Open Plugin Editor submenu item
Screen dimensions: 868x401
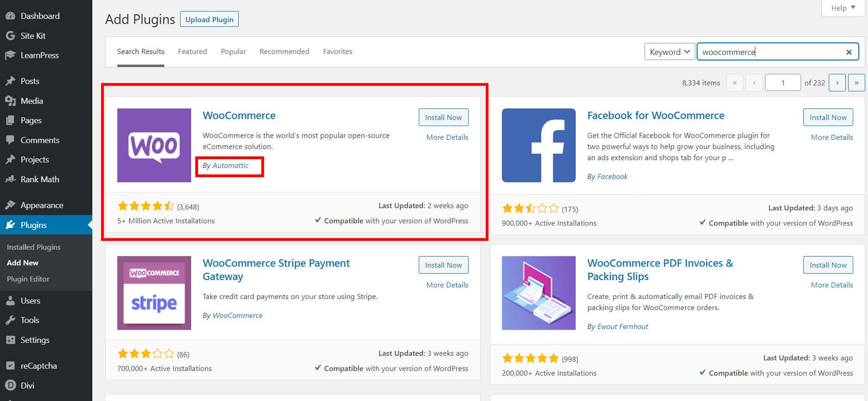28,279
